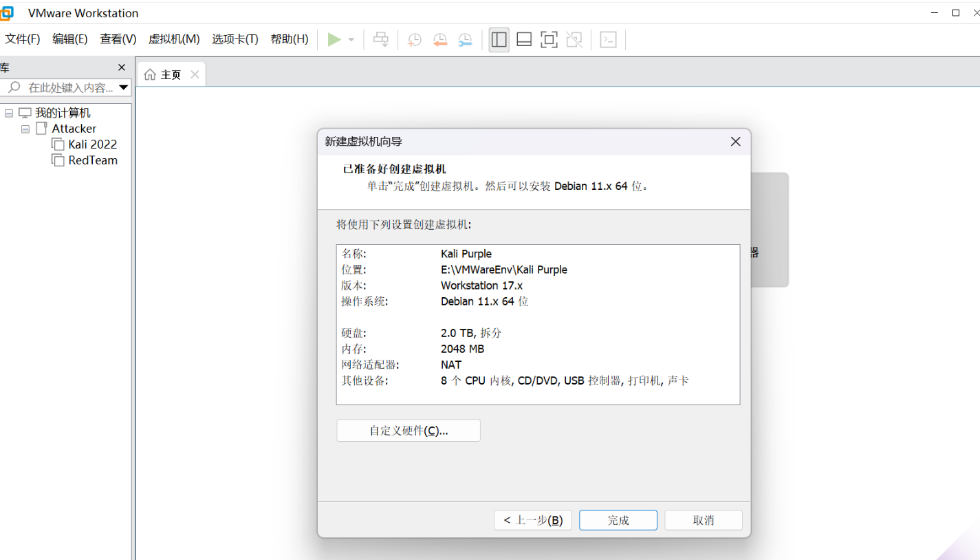
Task: Click the home icon on 主页 tab
Action: (x=150, y=74)
